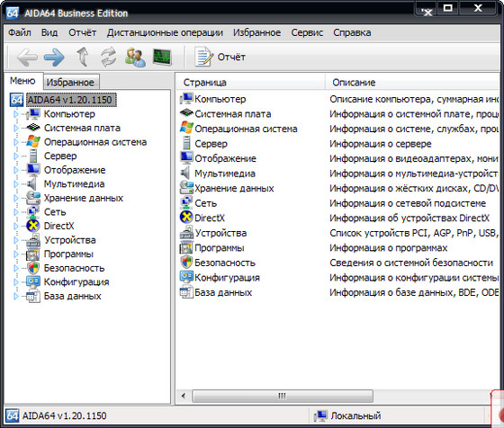
Task: Click the Refresh toolbar icon
Action: coord(108,57)
